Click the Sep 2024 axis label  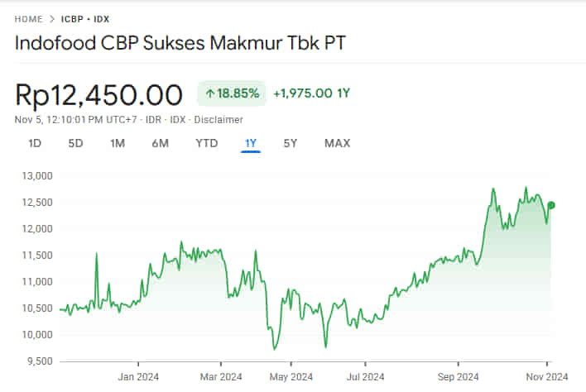(x=458, y=375)
